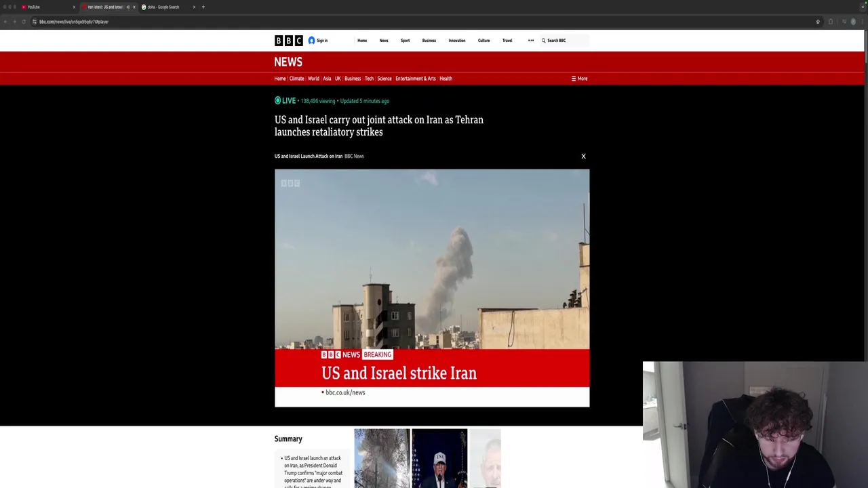Mute the audio icon on BBC tab
868x488 pixels.
pyautogui.click(x=127, y=7)
